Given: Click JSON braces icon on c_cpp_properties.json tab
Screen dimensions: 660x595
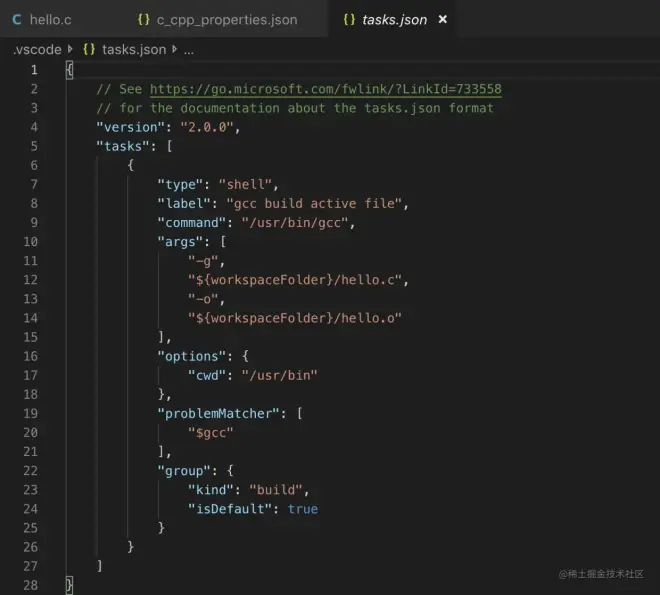Looking at the screenshot, I should pos(144,19).
